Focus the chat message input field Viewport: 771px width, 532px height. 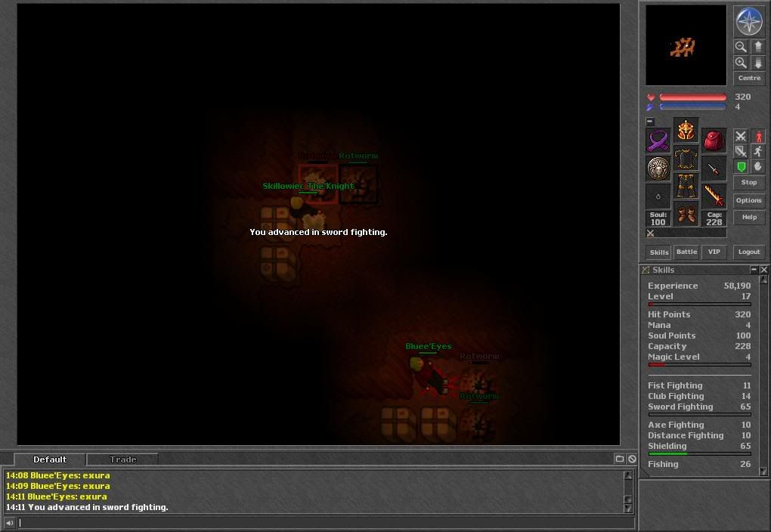pos(326,523)
